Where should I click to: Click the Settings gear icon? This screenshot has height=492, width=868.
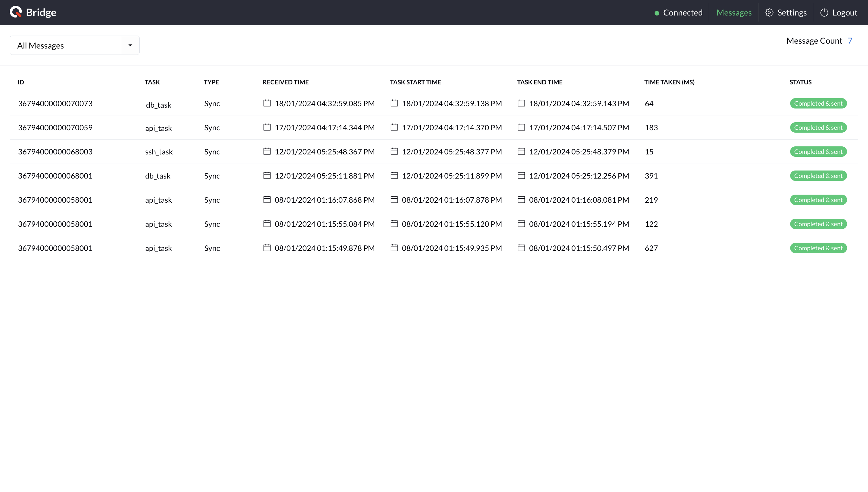coord(769,13)
